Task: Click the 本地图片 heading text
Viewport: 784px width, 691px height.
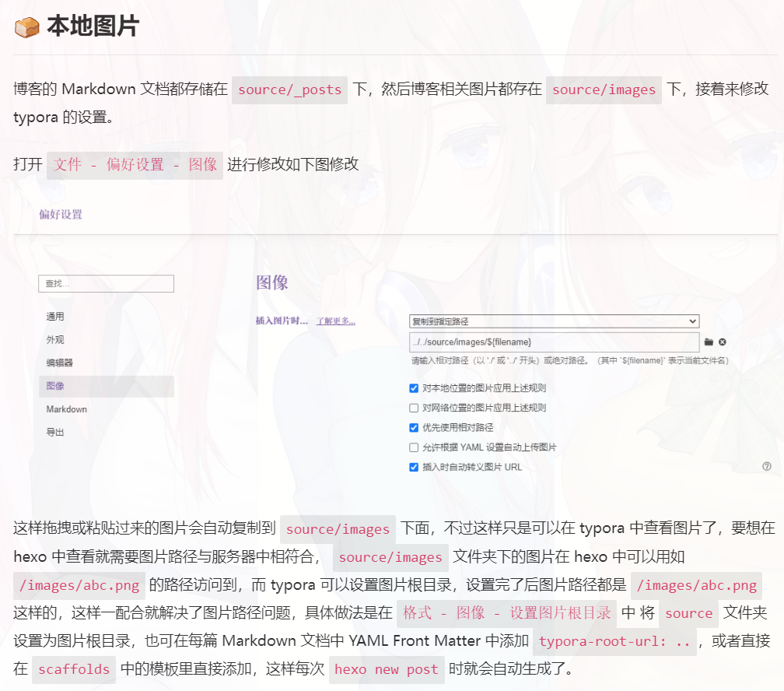Action: 93,26
